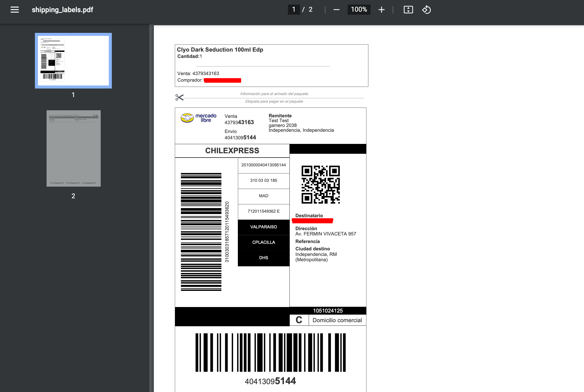Click the CHILEXPRESS carrier heading

click(232, 151)
